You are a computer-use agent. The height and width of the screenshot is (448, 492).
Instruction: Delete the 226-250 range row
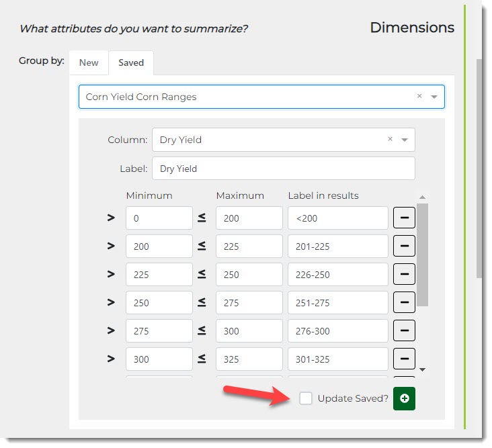[404, 274]
